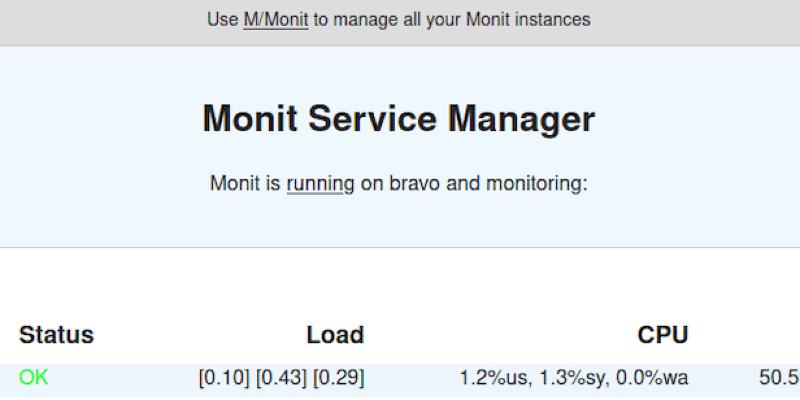The width and height of the screenshot is (800, 400).
Task: Open the M/Monit link in the banner
Action: [275, 19]
